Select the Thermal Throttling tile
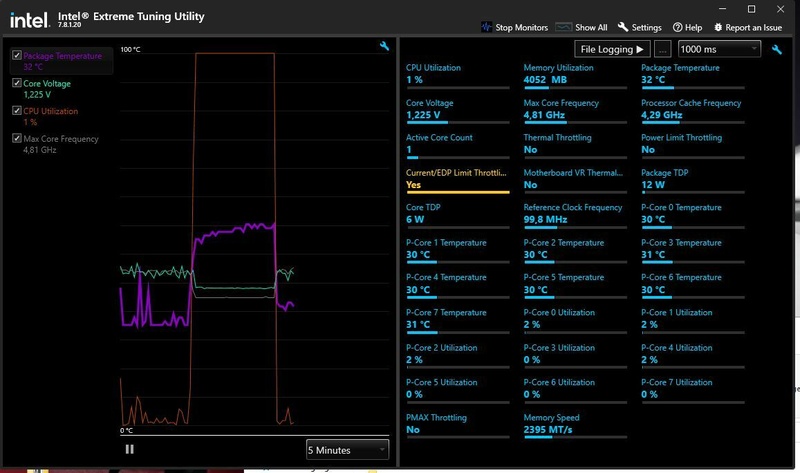This screenshot has width=800, height=473. [574, 145]
